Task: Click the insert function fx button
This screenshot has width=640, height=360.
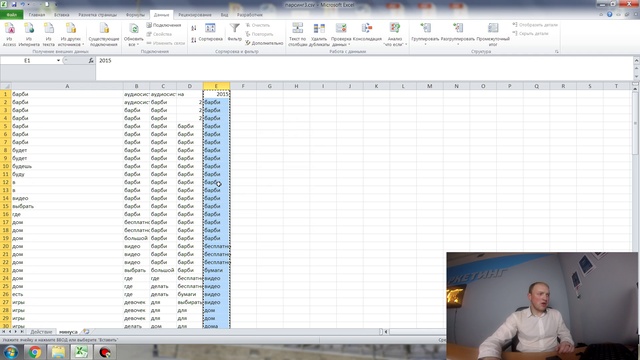Action: pyautogui.click(x=91, y=60)
